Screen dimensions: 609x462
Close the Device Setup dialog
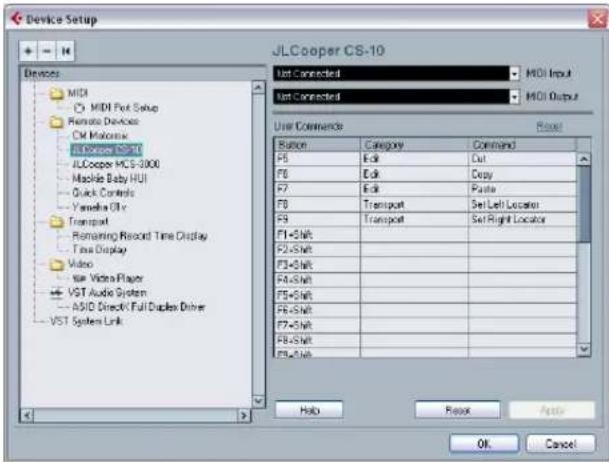(597, 19)
